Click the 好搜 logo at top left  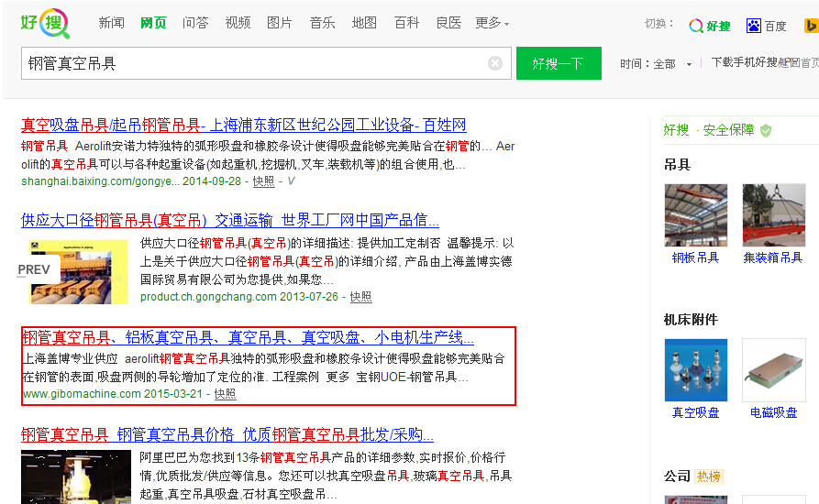pos(45,23)
